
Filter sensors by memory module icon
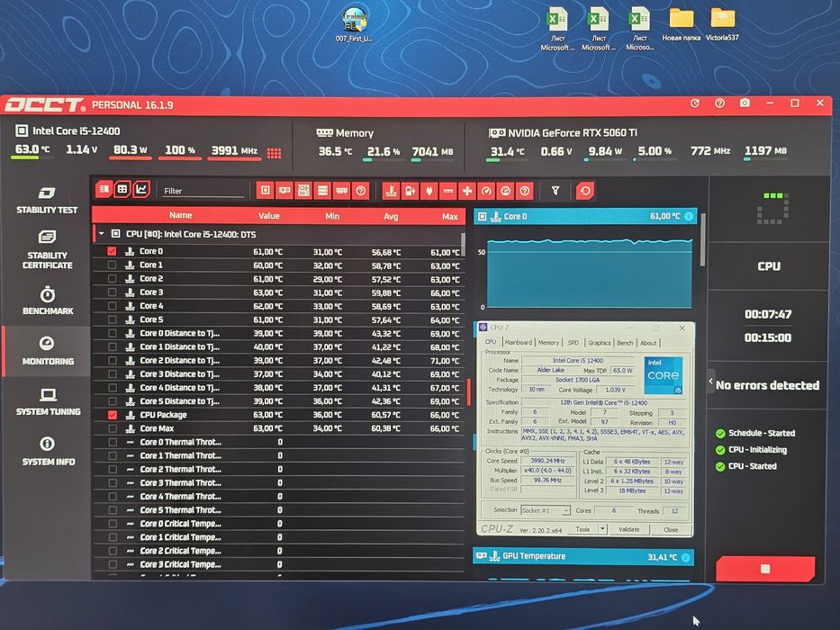[342, 190]
